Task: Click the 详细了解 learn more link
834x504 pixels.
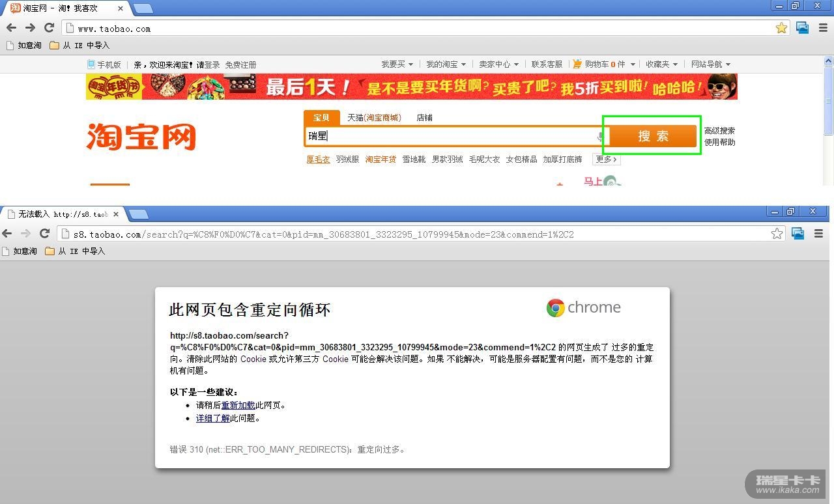Action: 213,419
